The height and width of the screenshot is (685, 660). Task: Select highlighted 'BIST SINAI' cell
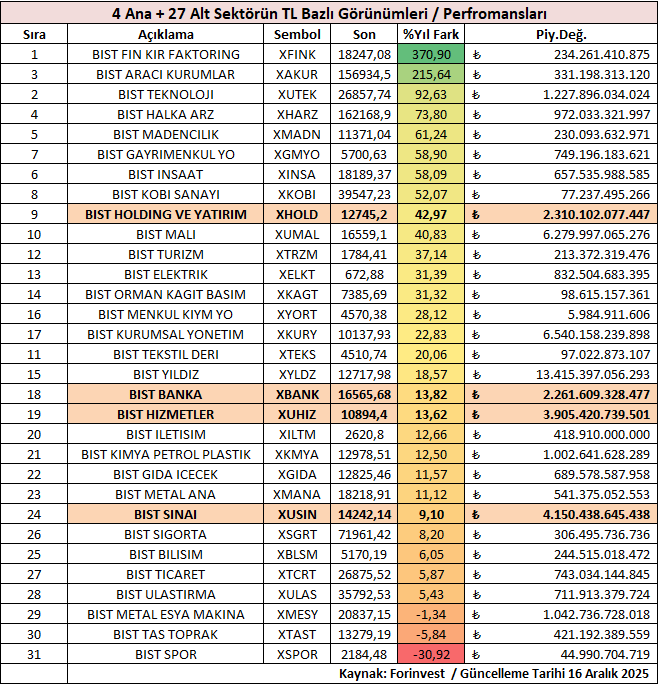[166, 515]
